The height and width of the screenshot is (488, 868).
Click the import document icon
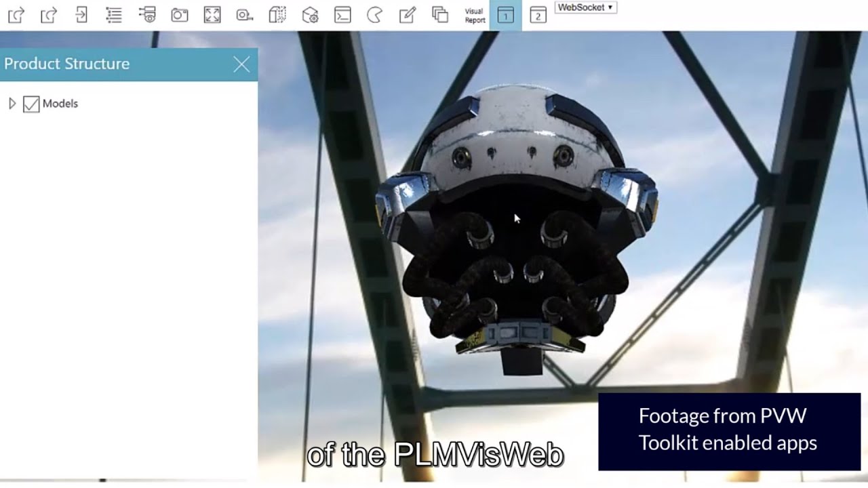tap(81, 15)
